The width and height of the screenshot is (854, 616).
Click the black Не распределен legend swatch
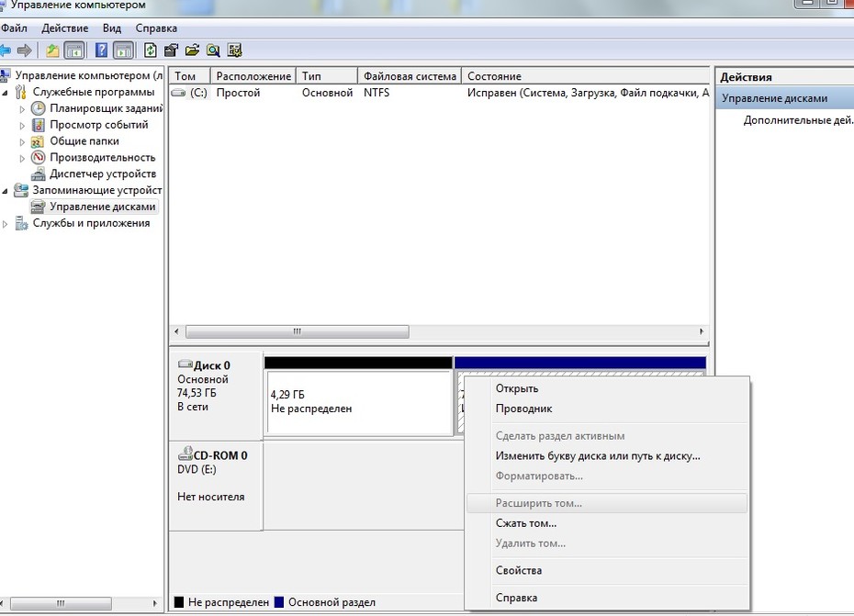[x=179, y=602]
